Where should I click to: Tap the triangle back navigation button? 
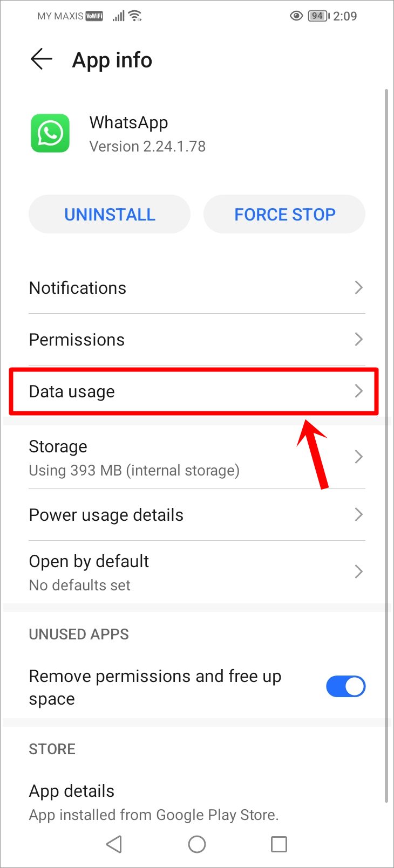click(x=114, y=844)
